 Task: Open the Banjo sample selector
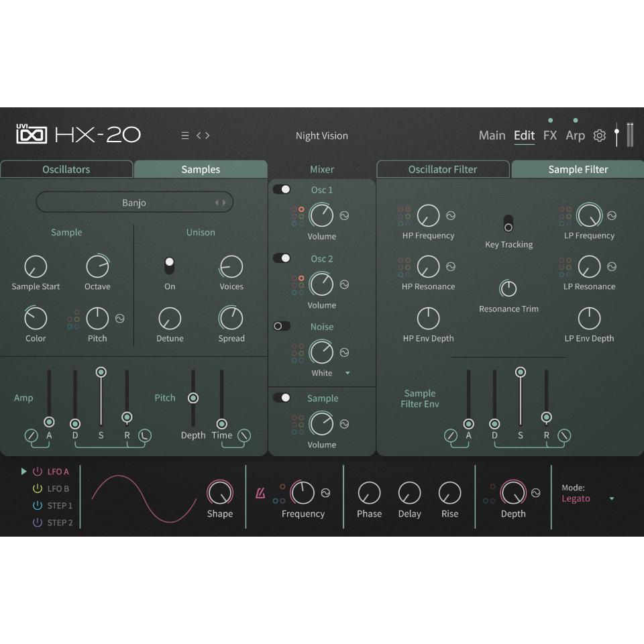tap(135, 203)
